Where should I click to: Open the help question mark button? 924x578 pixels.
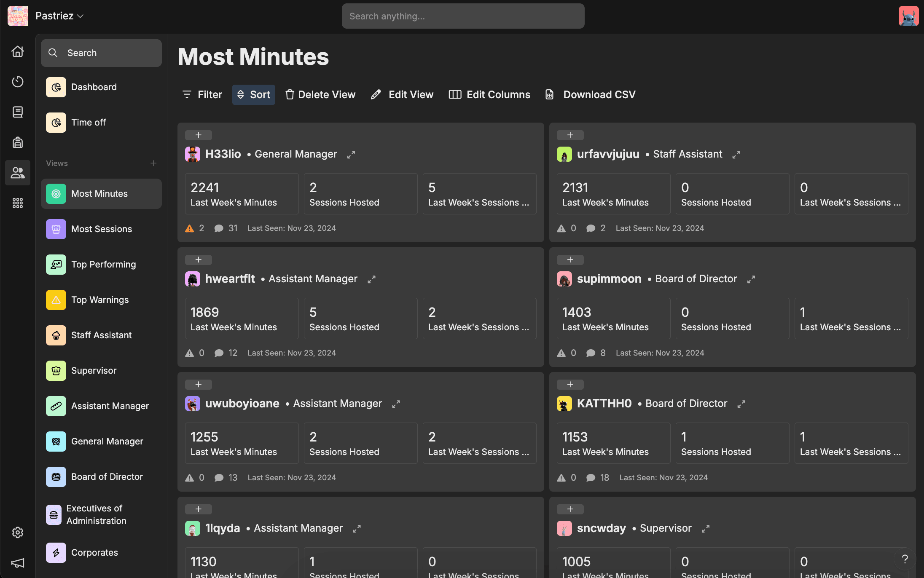click(905, 559)
